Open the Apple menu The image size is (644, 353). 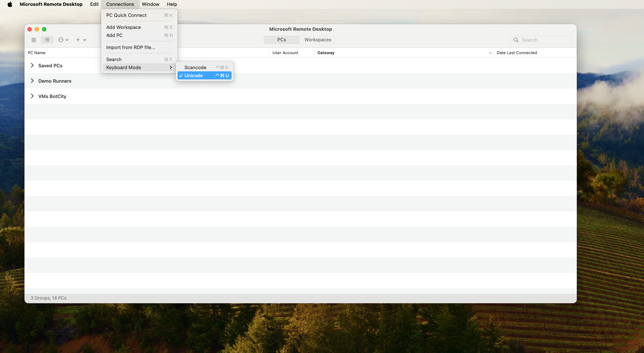pos(10,4)
